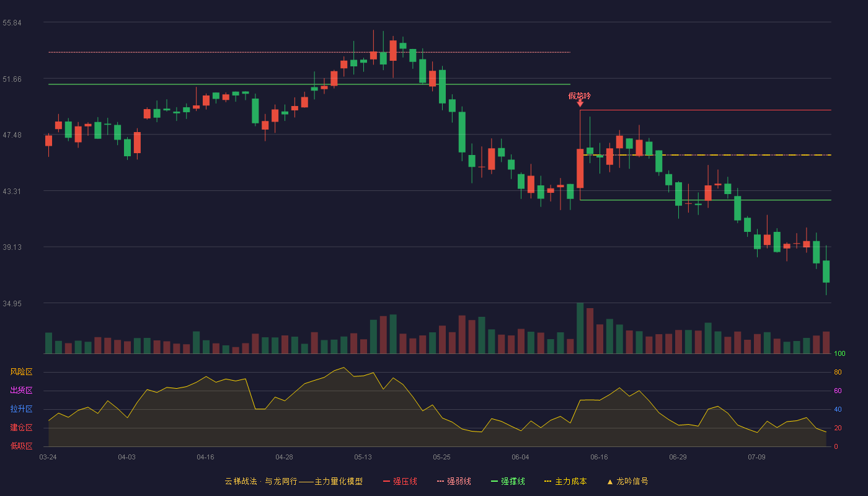Image resolution: width=868 pixels, height=496 pixels.
Task: Click the green 100 indicator scale value
Action: pos(839,354)
